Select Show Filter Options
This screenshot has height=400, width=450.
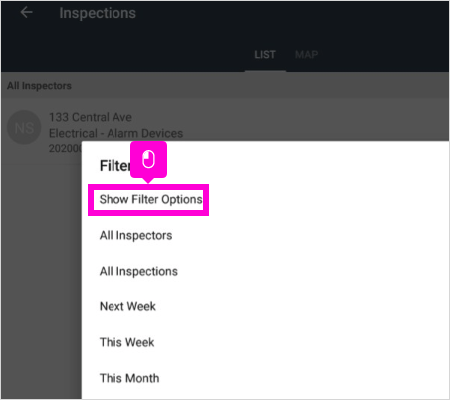pos(151,199)
